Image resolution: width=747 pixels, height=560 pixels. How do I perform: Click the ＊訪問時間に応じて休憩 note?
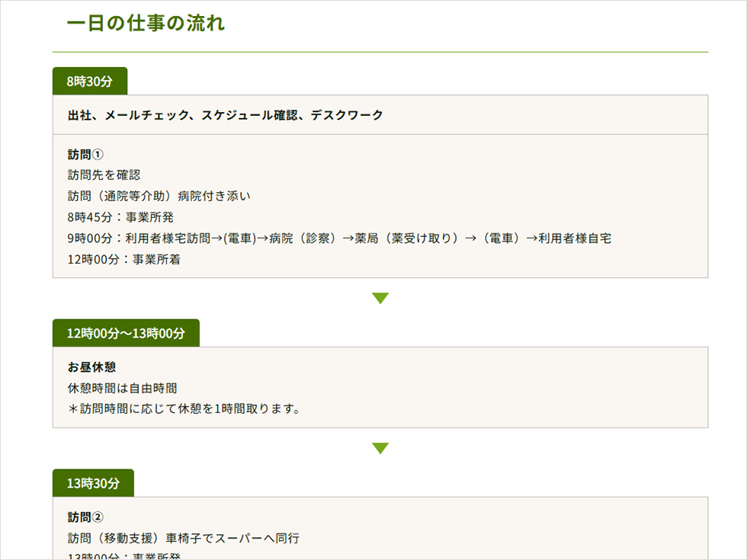(184, 409)
